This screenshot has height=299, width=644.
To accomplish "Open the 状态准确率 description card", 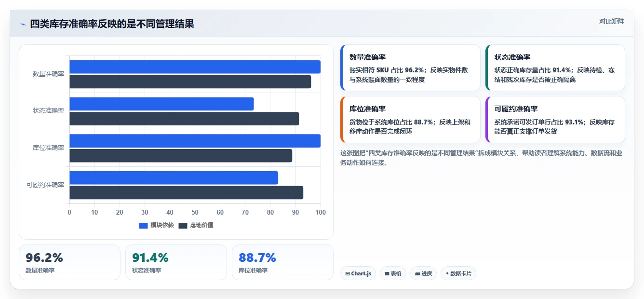I will point(555,68).
